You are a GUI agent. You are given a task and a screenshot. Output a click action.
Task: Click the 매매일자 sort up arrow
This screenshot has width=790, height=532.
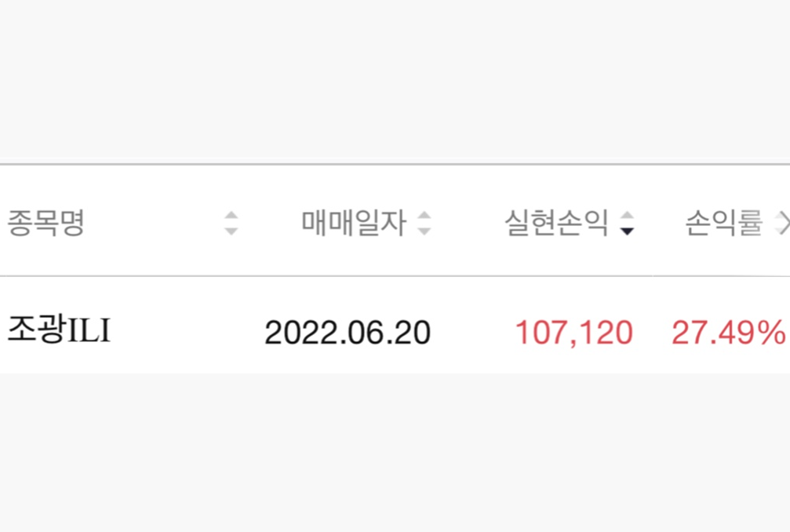(424, 216)
